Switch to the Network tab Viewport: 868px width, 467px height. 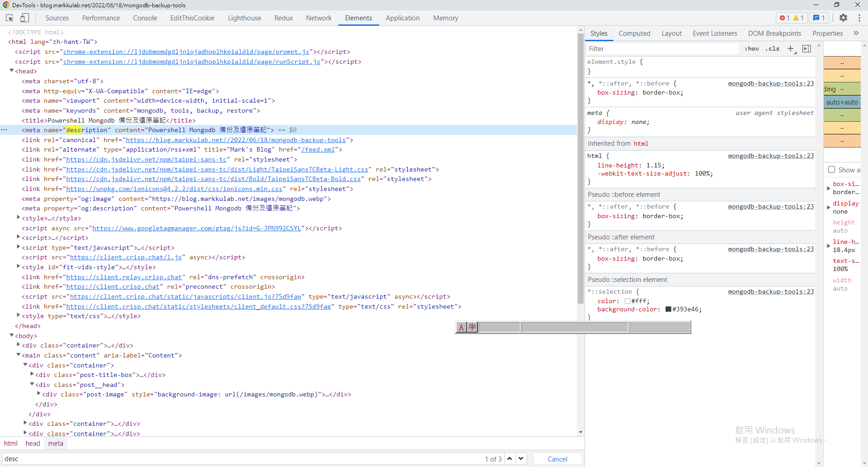tap(318, 18)
